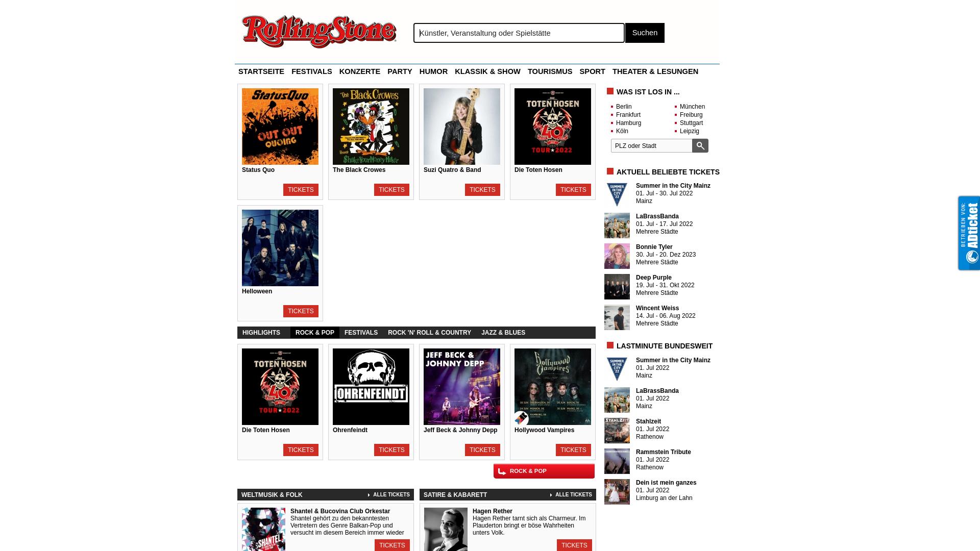This screenshot has height=551, width=980.
Task: Click the WAS IST LOS bullet icon for Berlin
Action: pyautogui.click(x=612, y=106)
